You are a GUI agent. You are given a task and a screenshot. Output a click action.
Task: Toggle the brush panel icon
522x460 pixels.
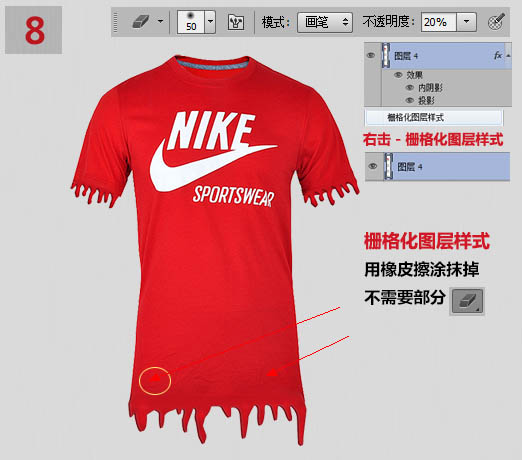coord(236,22)
